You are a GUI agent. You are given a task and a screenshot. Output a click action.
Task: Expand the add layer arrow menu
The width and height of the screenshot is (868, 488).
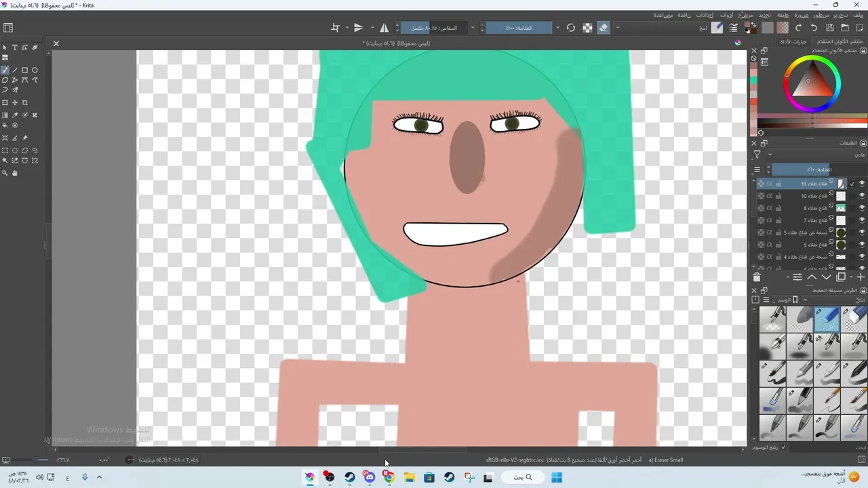coord(852,277)
